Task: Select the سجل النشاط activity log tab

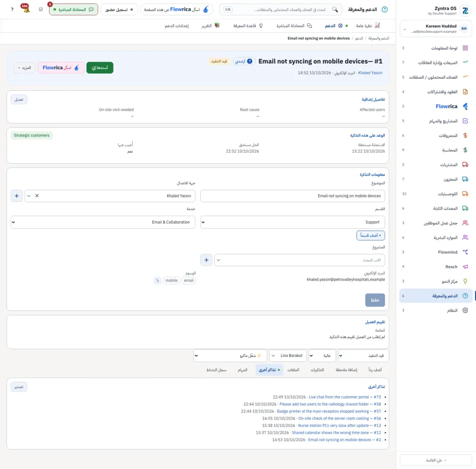Action: [216, 370]
